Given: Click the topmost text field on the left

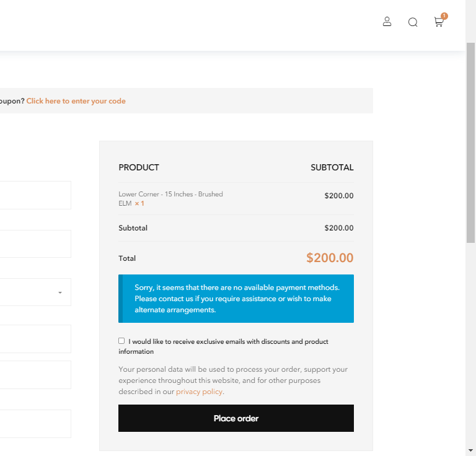Looking at the screenshot, I should [x=35, y=195].
